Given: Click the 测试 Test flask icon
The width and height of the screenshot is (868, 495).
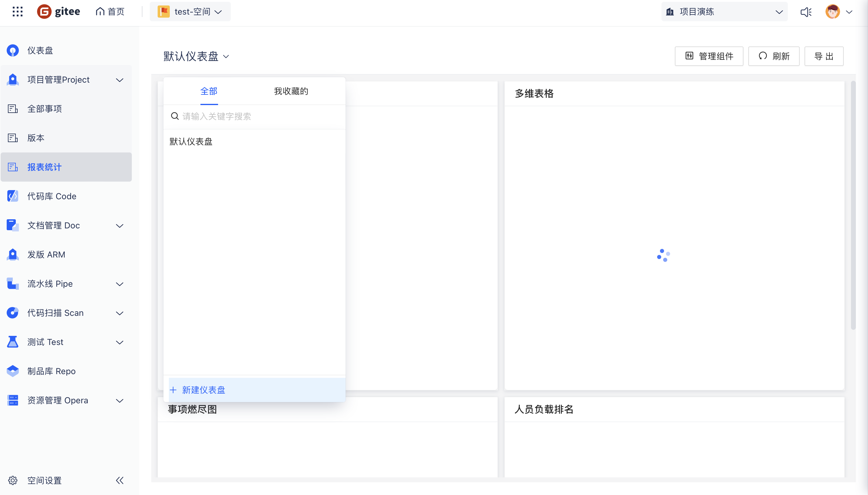Looking at the screenshot, I should (12, 342).
